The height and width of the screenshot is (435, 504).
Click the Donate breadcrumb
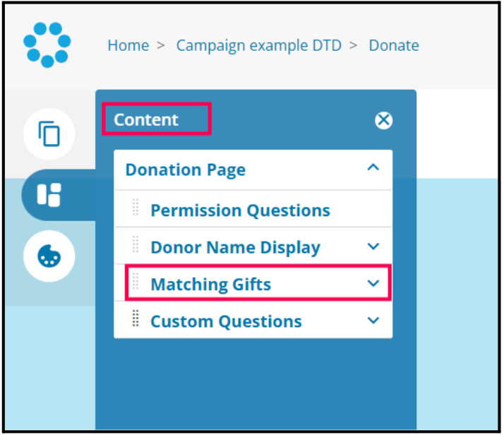pos(393,45)
